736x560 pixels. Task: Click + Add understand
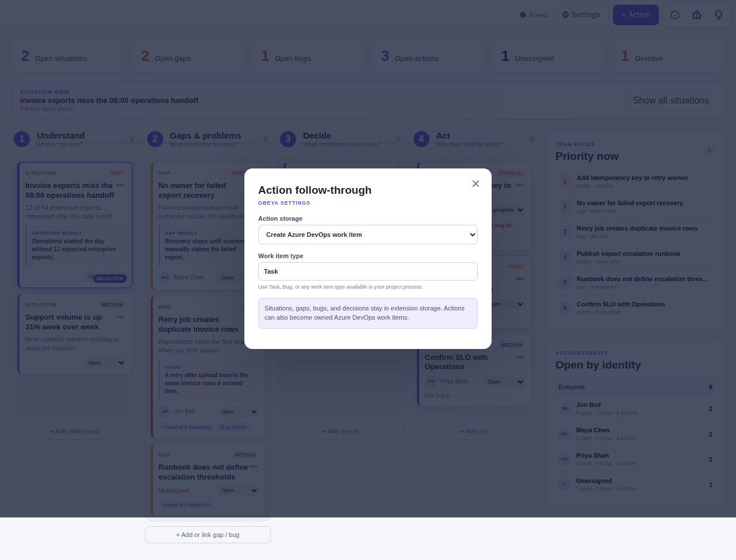click(75, 431)
